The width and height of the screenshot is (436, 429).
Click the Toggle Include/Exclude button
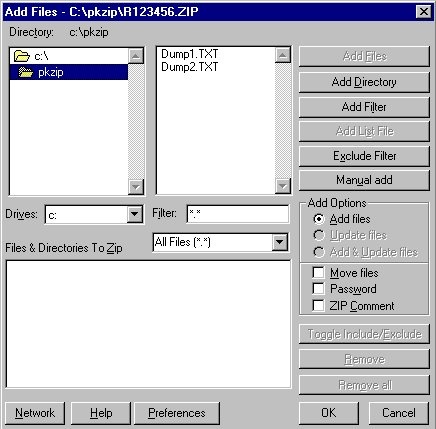pyautogui.click(x=364, y=334)
